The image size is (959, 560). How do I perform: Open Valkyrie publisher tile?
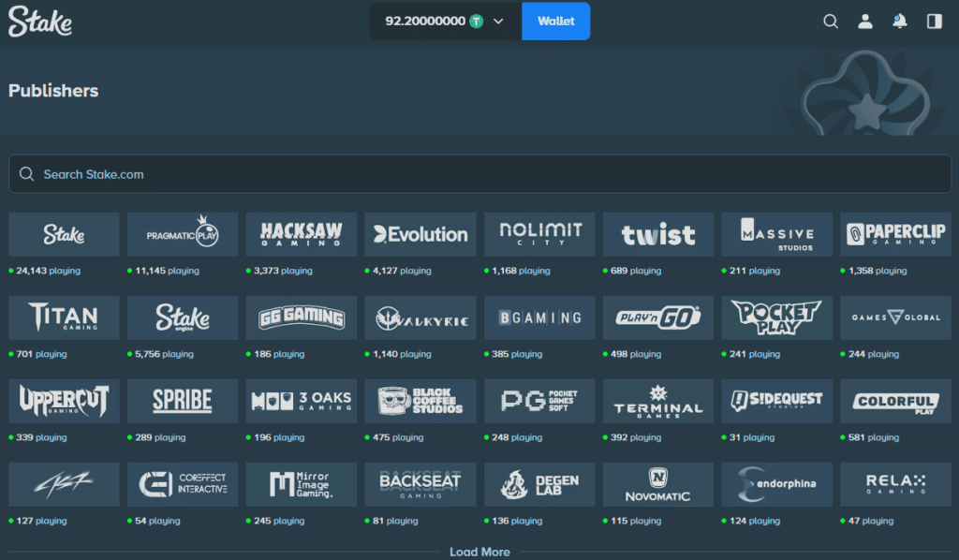click(x=420, y=317)
